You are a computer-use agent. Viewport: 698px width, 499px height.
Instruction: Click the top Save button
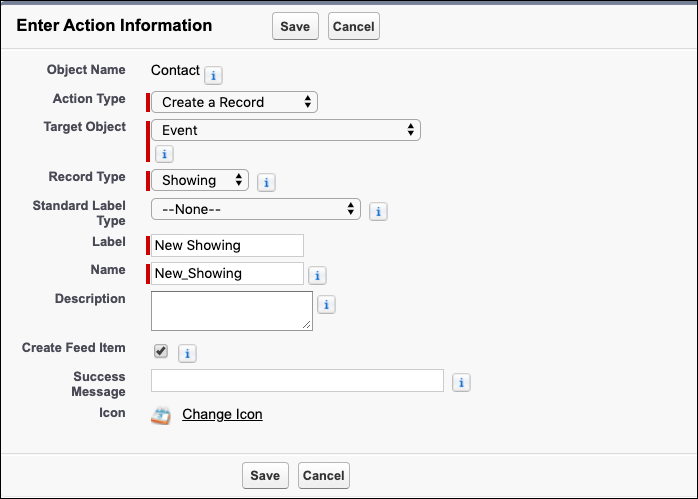pyautogui.click(x=295, y=26)
